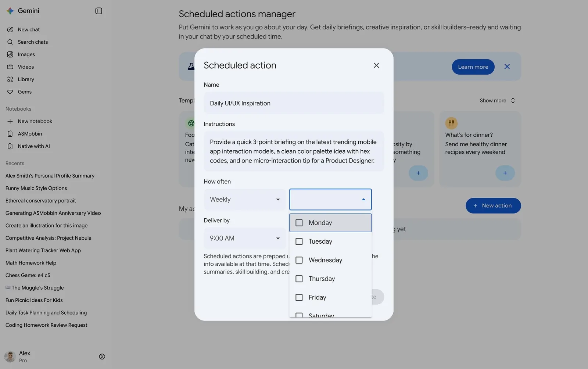This screenshot has width=588, height=369.
Task: Close the Scheduled action dialog
Action: pos(376,65)
